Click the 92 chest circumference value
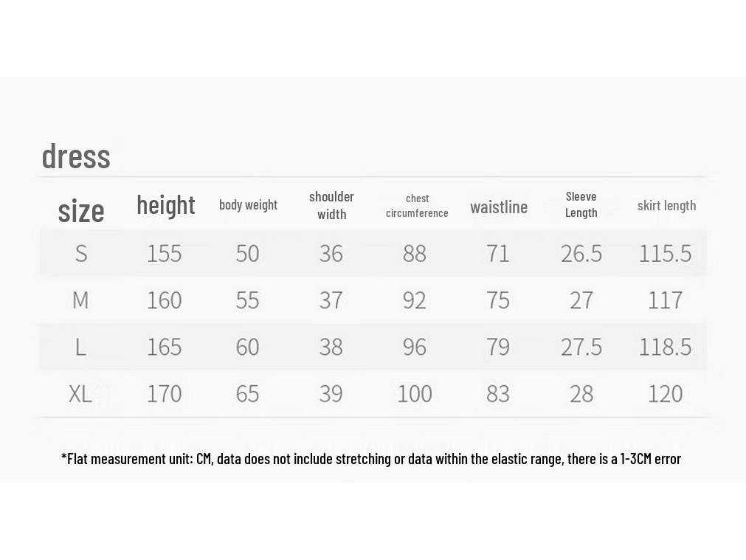This screenshot has width=746, height=560. point(415,300)
